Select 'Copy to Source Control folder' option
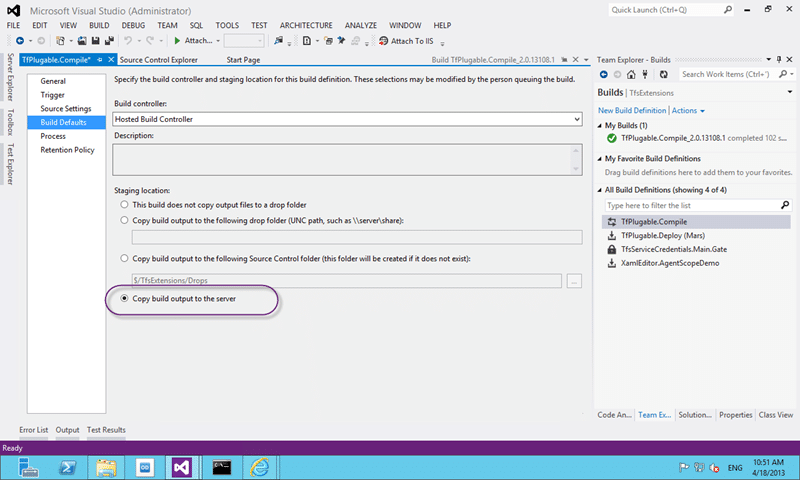 (x=124, y=259)
